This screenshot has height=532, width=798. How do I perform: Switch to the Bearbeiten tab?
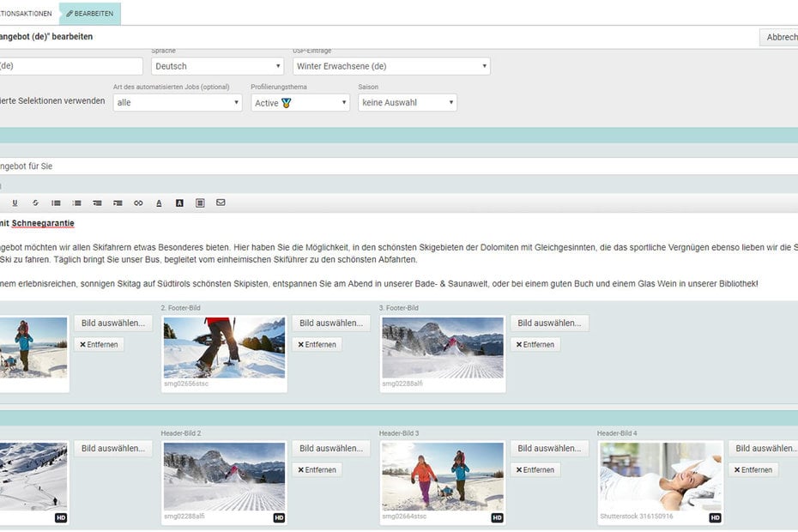point(90,14)
